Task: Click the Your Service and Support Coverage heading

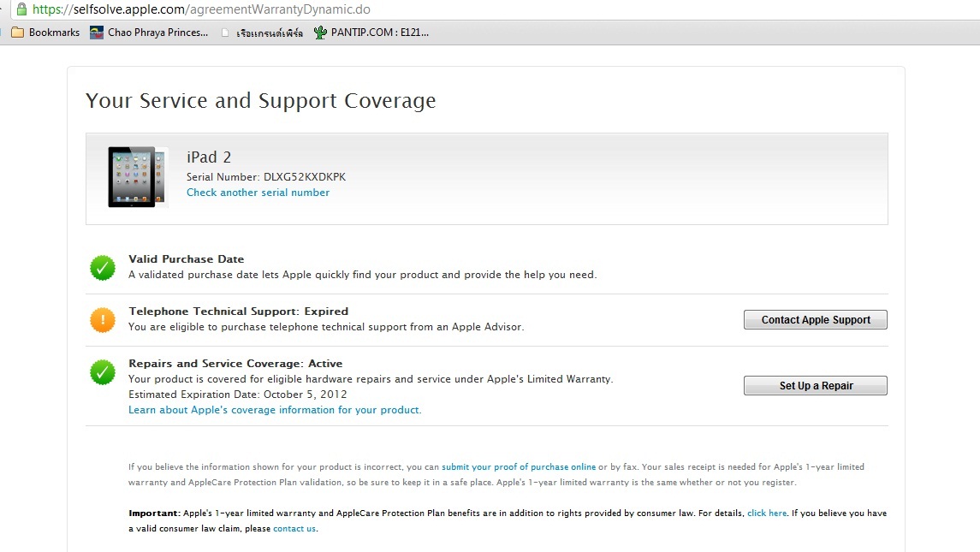Action: click(x=260, y=101)
